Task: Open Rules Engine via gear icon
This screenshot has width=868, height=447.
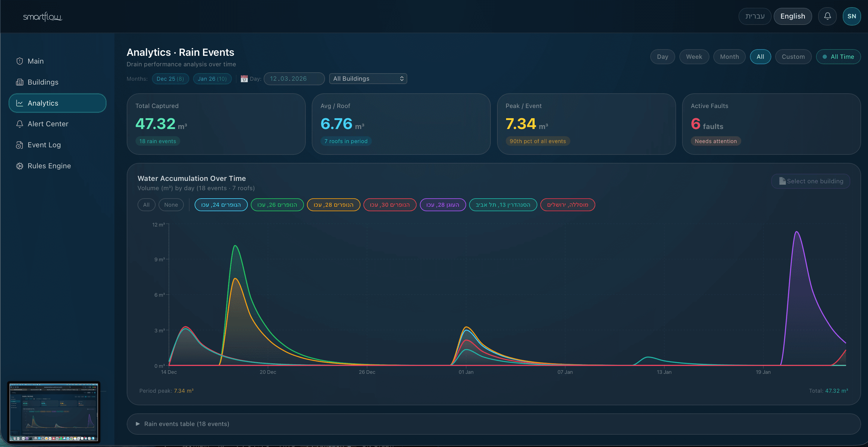Action: [20, 166]
